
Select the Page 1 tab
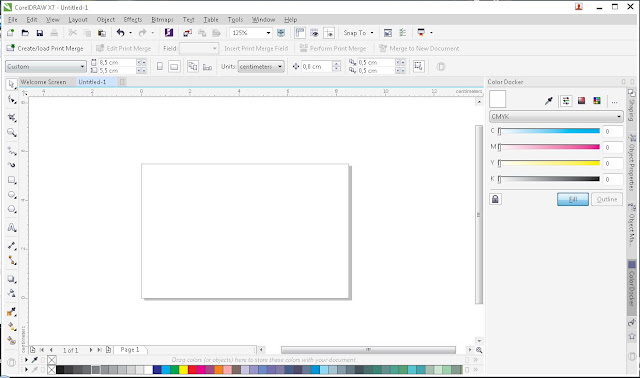pyautogui.click(x=130, y=350)
